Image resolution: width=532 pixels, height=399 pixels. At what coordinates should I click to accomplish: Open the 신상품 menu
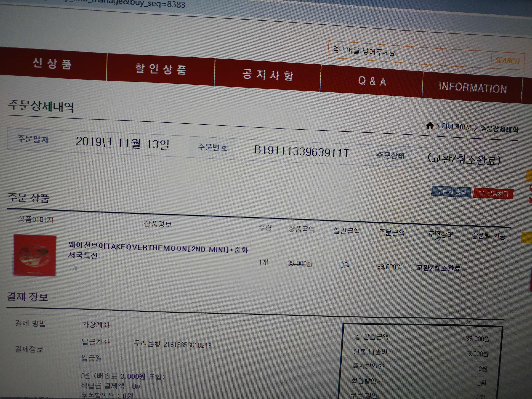pos(52,64)
